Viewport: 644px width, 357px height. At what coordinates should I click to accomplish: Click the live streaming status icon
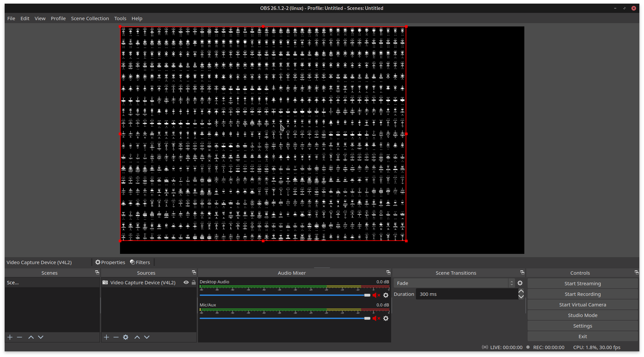point(485,347)
